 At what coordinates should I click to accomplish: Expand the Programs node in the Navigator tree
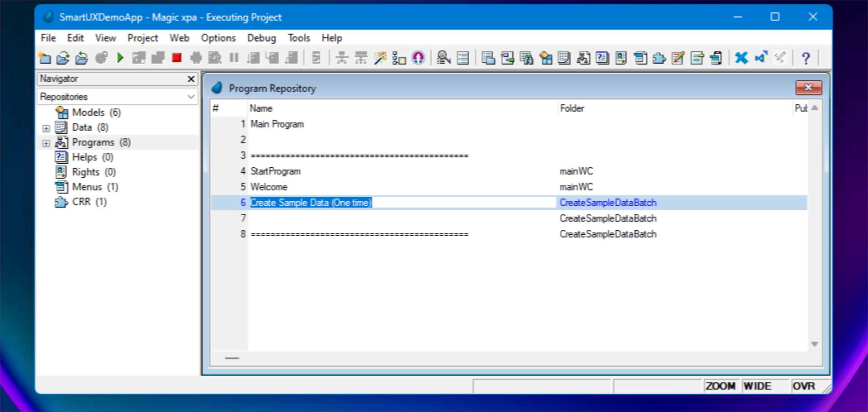[47, 143]
